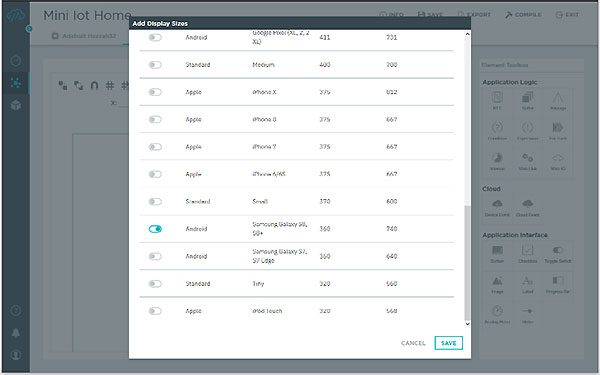The height and width of the screenshot is (375, 600).
Task: Enable the Standard Tiny display toggle
Action: tap(155, 284)
